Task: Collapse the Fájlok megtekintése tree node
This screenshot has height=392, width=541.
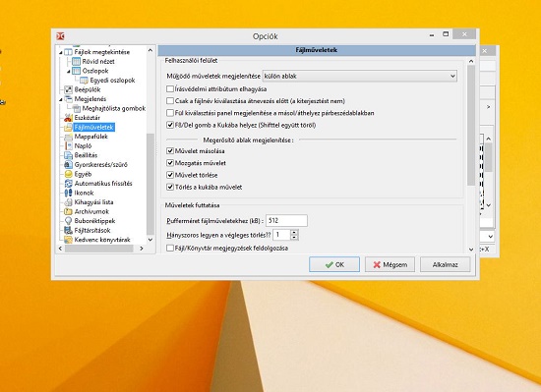Action: pyautogui.click(x=61, y=52)
